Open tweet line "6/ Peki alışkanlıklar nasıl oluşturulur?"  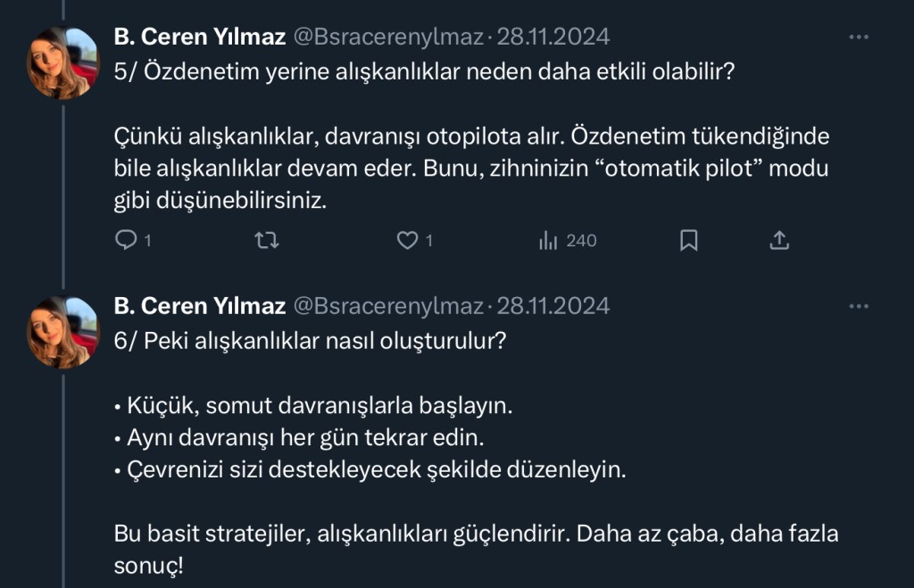click(x=310, y=342)
